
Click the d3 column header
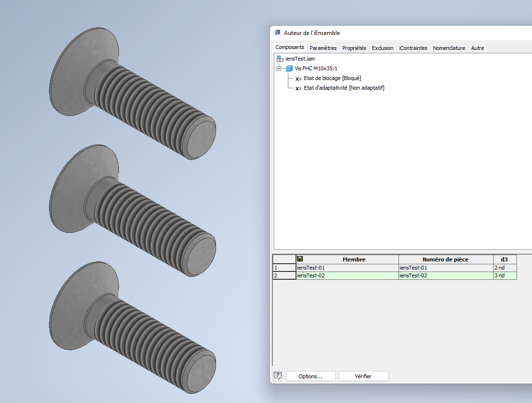click(x=505, y=259)
